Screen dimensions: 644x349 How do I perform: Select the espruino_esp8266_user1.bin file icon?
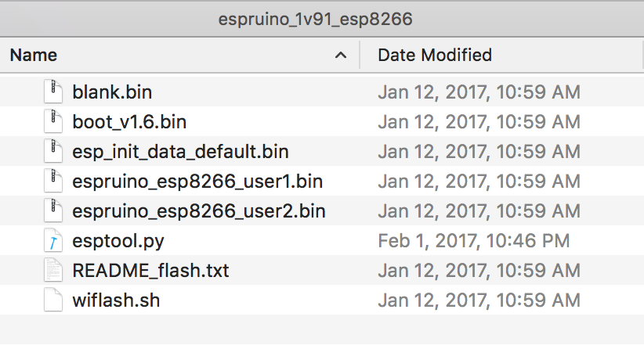coord(53,181)
